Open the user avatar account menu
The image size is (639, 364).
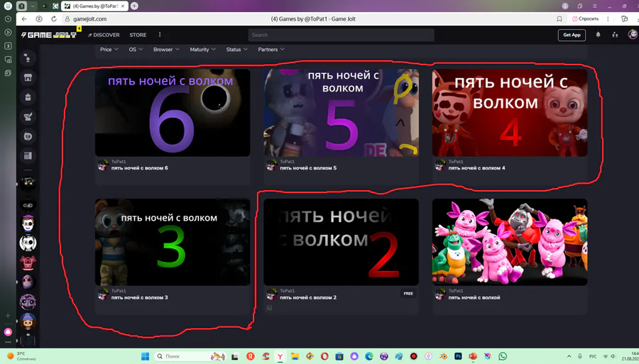coord(633,35)
